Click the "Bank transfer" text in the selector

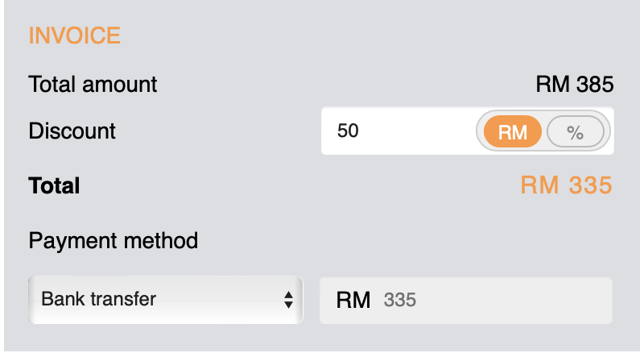pyautogui.click(x=98, y=300)
